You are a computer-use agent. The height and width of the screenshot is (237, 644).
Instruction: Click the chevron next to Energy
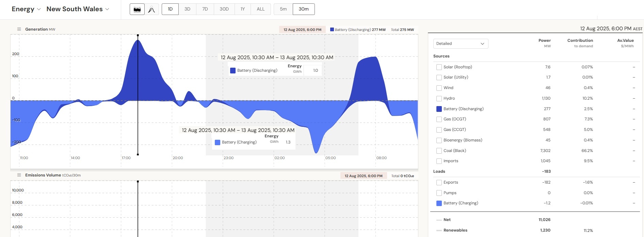pyautogui.click(x=39, y=9)
